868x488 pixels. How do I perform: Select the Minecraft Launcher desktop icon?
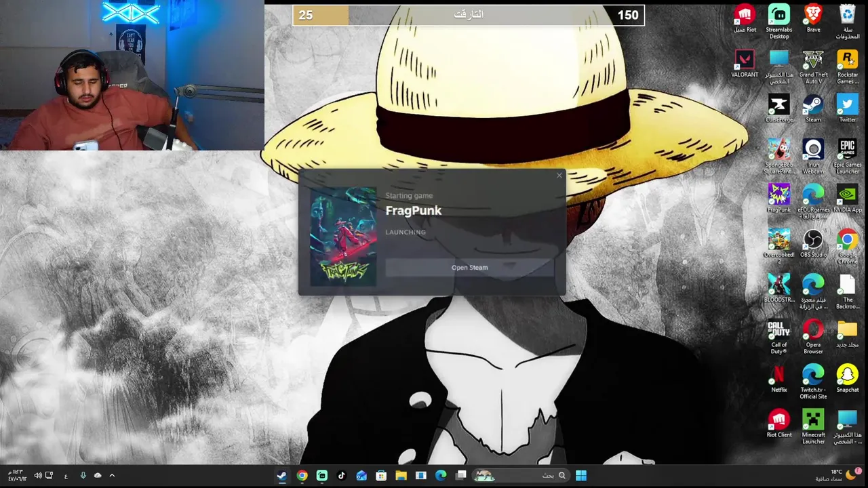click(x=813, y=427)
